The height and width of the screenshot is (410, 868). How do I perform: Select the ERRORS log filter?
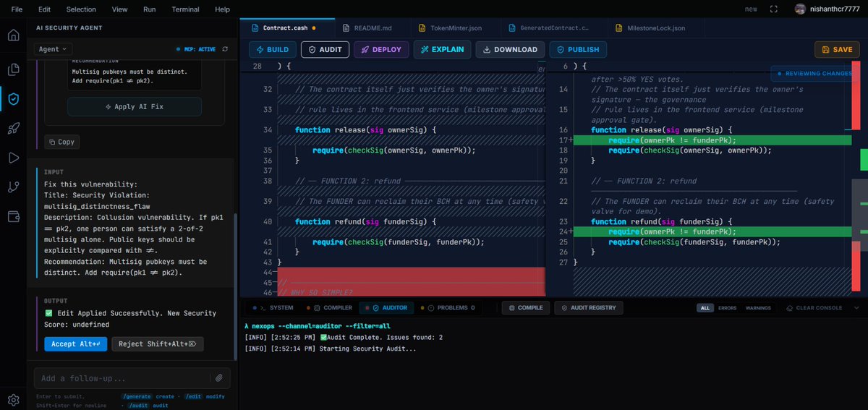(726, 307)
